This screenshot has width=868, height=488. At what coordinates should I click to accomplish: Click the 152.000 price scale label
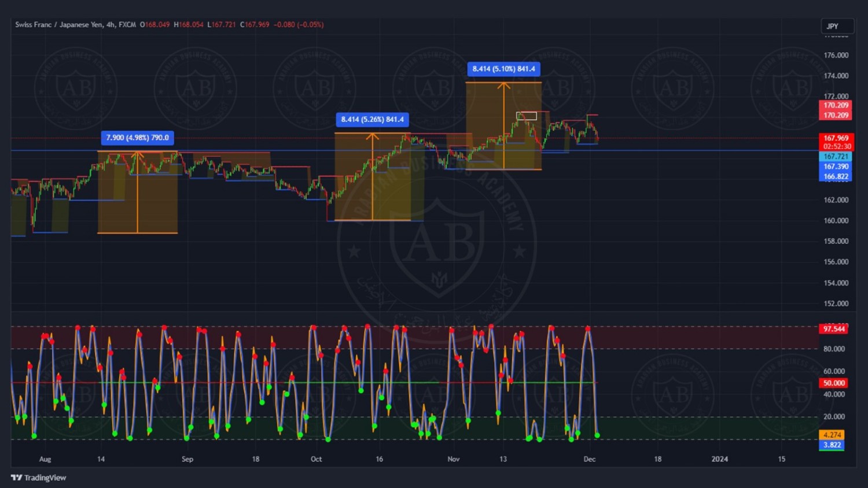pos(836,304)
